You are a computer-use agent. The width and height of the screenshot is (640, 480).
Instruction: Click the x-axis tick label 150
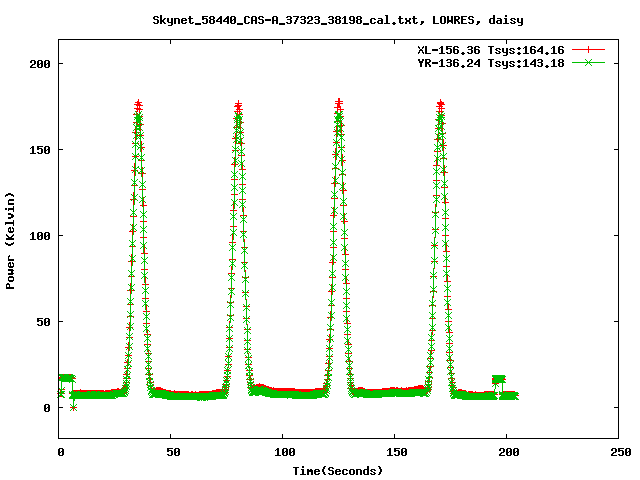[x=397, y=452]
